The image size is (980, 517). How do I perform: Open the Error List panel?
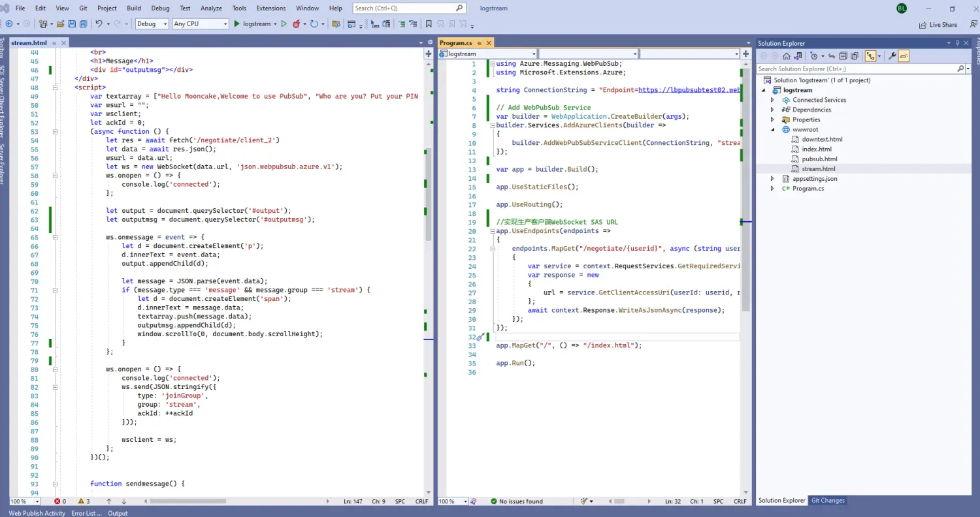[86, 513]
